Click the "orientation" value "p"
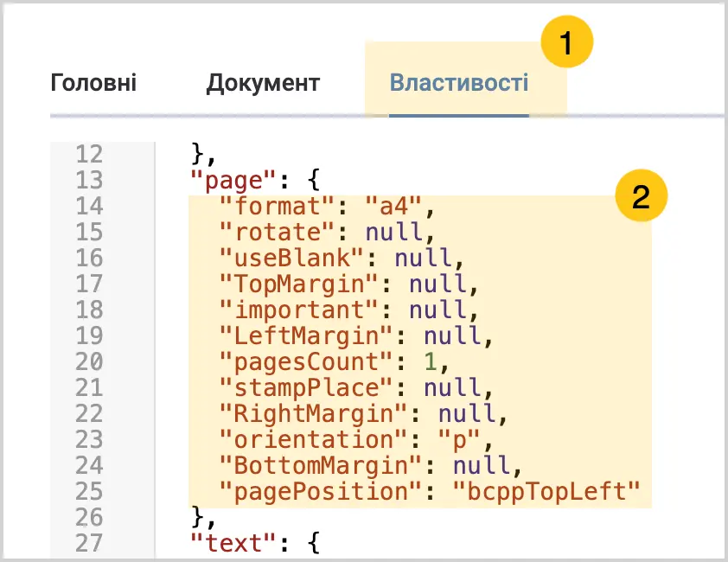 (x=459, y=440)
